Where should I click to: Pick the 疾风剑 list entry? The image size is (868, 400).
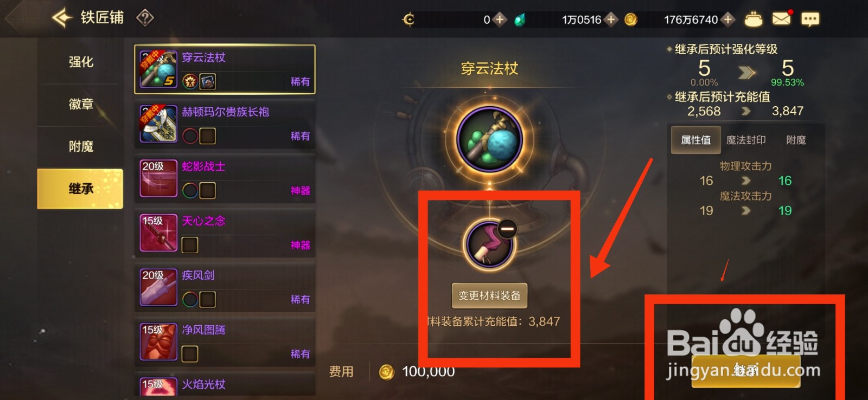(225, 288)
